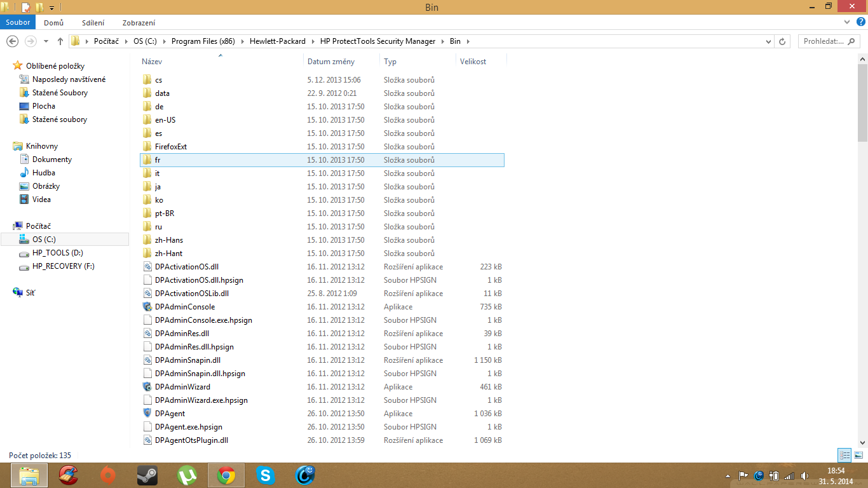Switch to Google Chrome in the taskbar
The height and width of the screenshot is (488, 868).
[226, 475]
